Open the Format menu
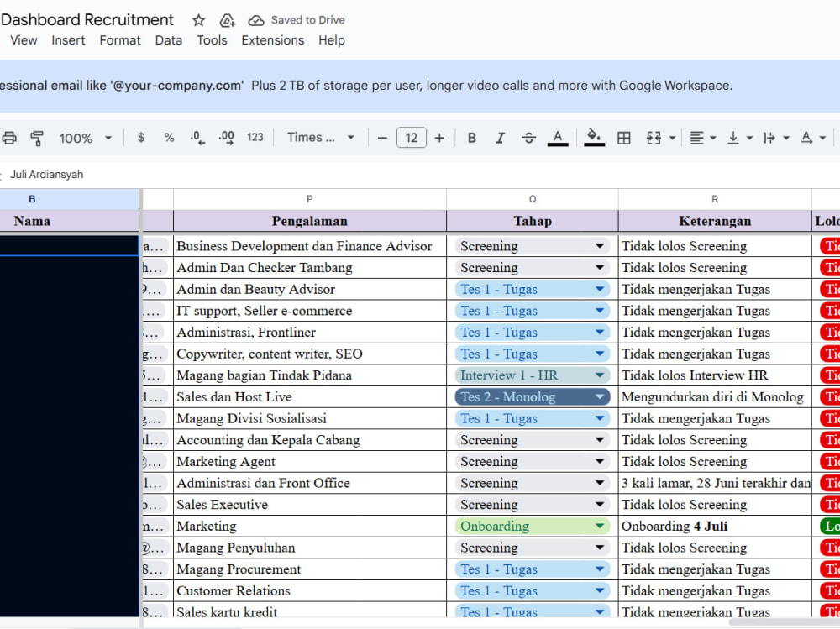Screen dimensions: 840x629 [120, 40]
